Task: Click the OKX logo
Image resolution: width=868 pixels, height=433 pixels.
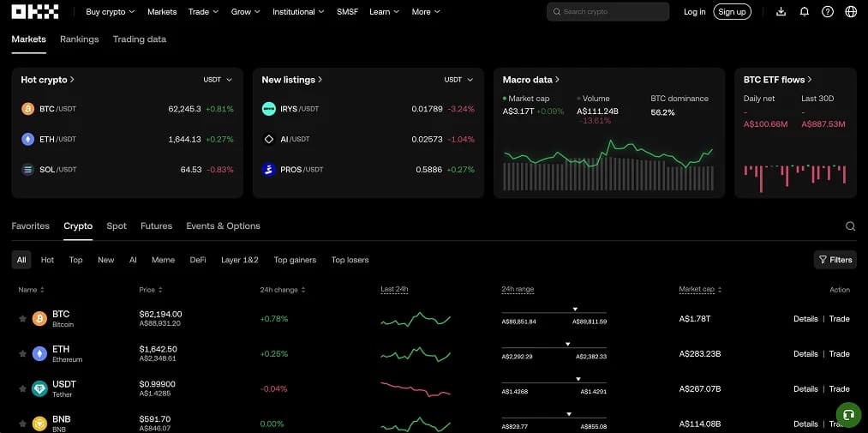Action: (x=35, y=12)
